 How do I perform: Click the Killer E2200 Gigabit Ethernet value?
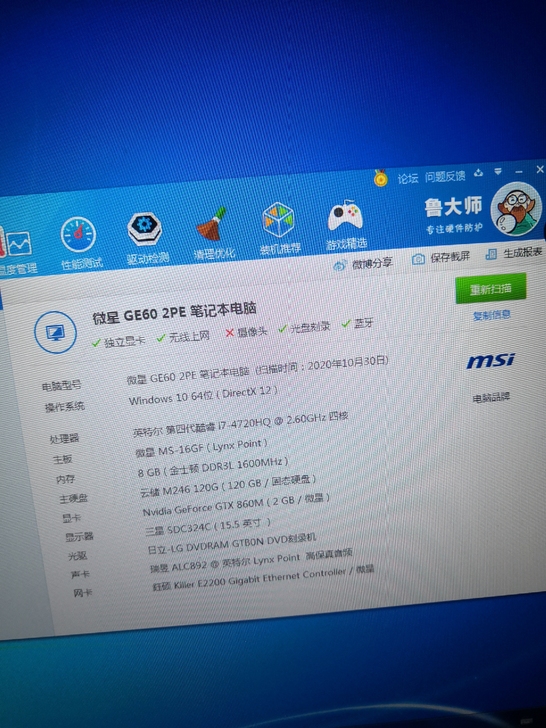(263, 579)
